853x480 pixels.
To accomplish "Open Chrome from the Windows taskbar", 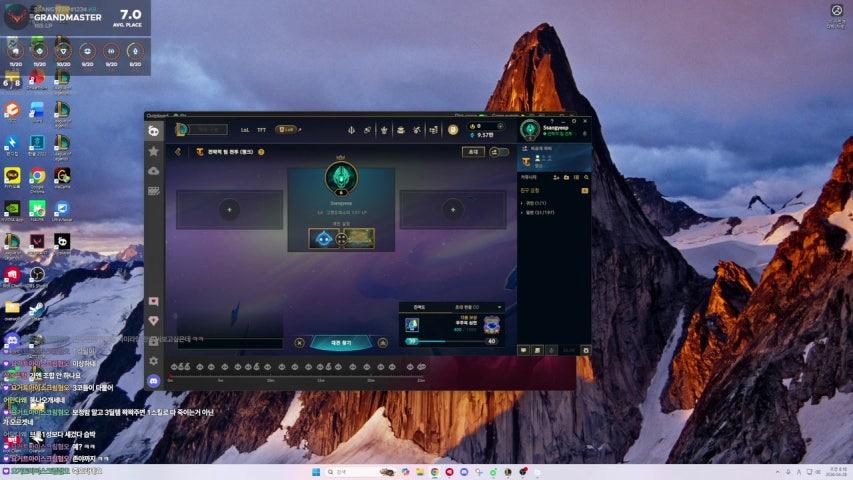I will (x=435, y=472).
